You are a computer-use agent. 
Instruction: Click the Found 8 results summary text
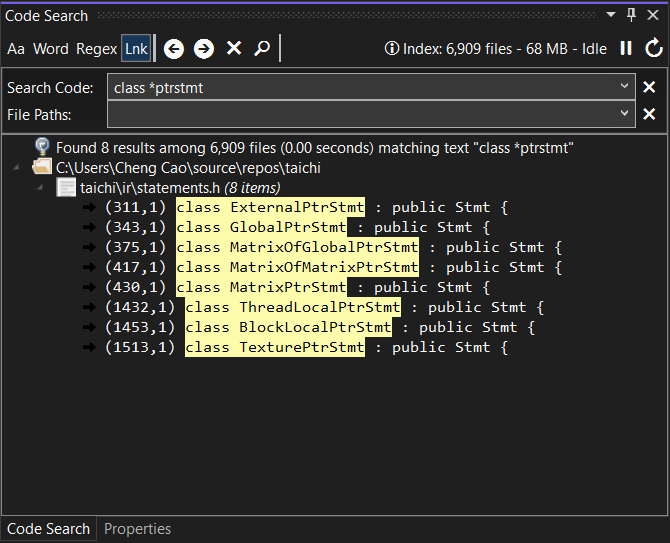tap(314, 148)
